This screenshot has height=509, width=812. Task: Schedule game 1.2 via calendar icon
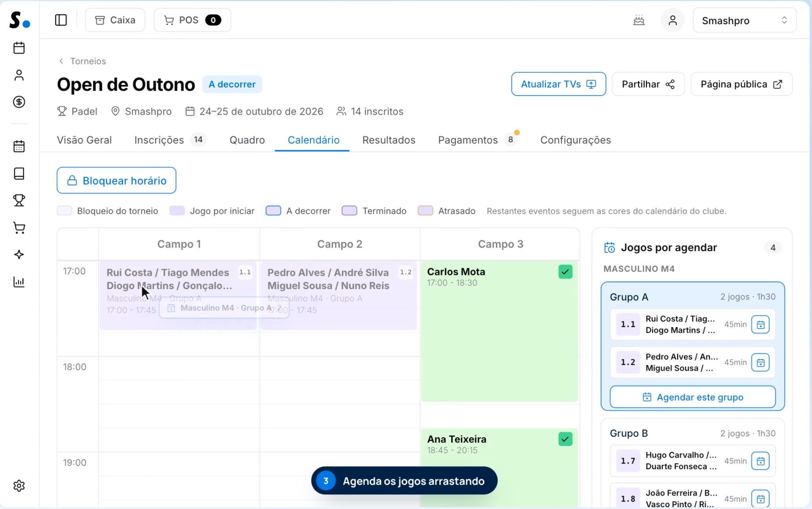760,362
